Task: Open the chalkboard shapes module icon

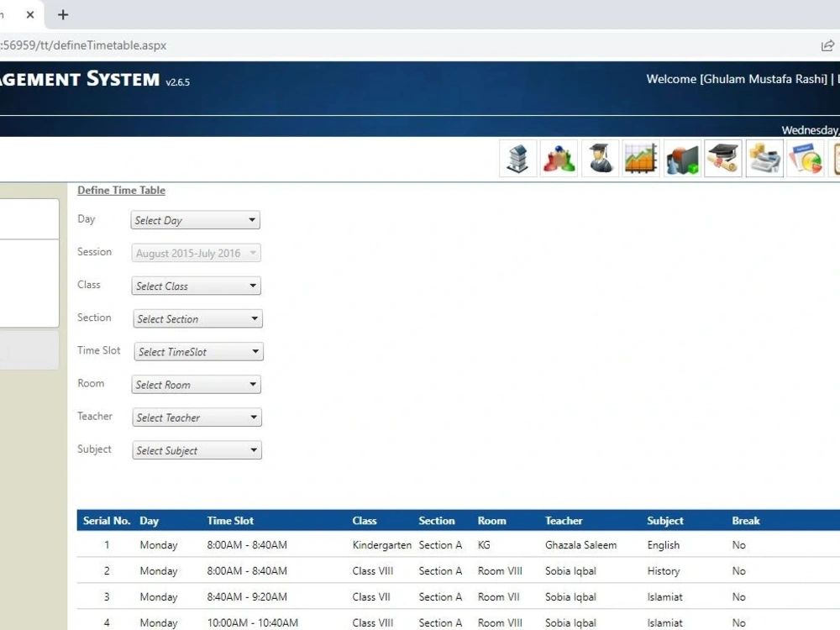Action: (x=682, y=159)
